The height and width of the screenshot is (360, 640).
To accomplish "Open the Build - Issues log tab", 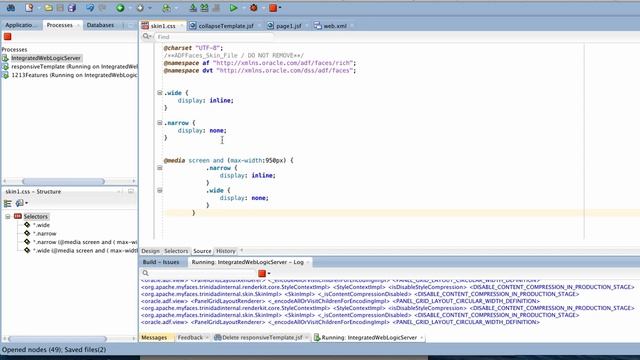I will (x=161, y=262).
